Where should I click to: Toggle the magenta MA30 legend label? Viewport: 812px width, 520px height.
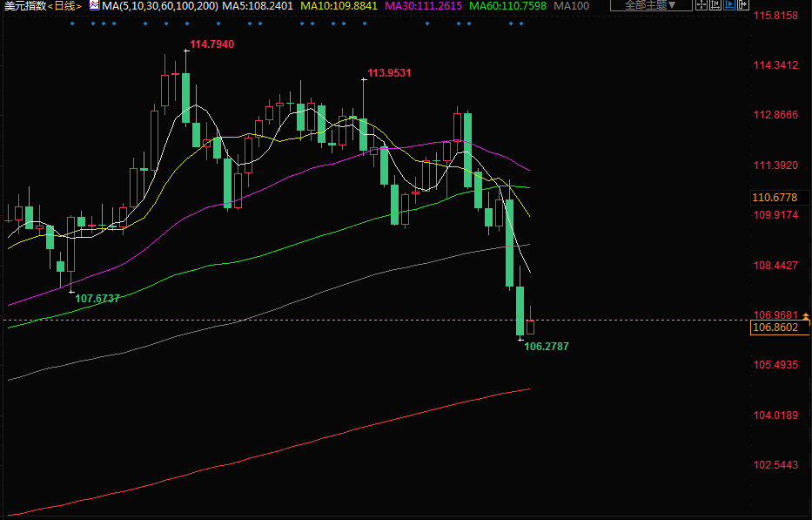[425, 6]
